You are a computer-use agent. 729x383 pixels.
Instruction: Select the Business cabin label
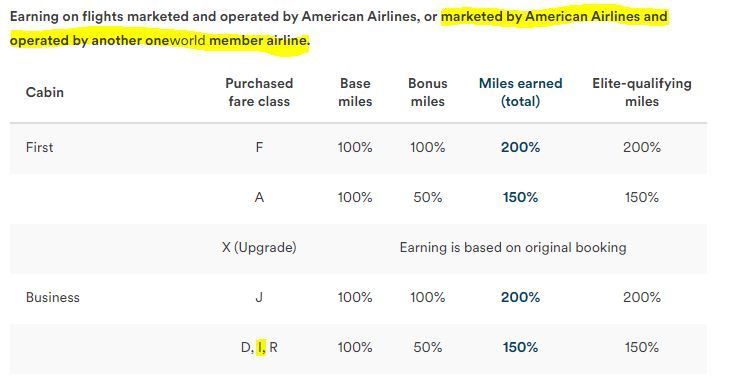(x=53, y=297)
